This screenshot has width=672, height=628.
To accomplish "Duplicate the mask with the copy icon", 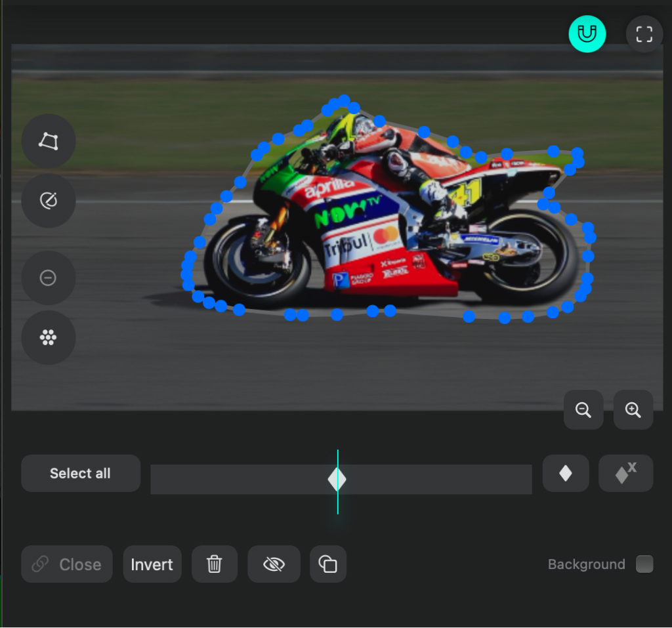I will click(328, 564).
